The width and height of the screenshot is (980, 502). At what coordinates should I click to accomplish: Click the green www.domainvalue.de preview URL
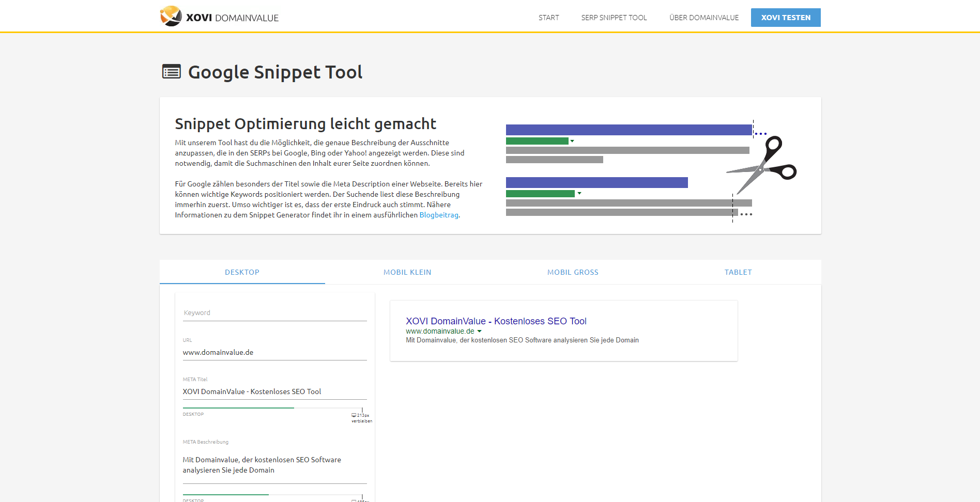click(x=440, y=331)
